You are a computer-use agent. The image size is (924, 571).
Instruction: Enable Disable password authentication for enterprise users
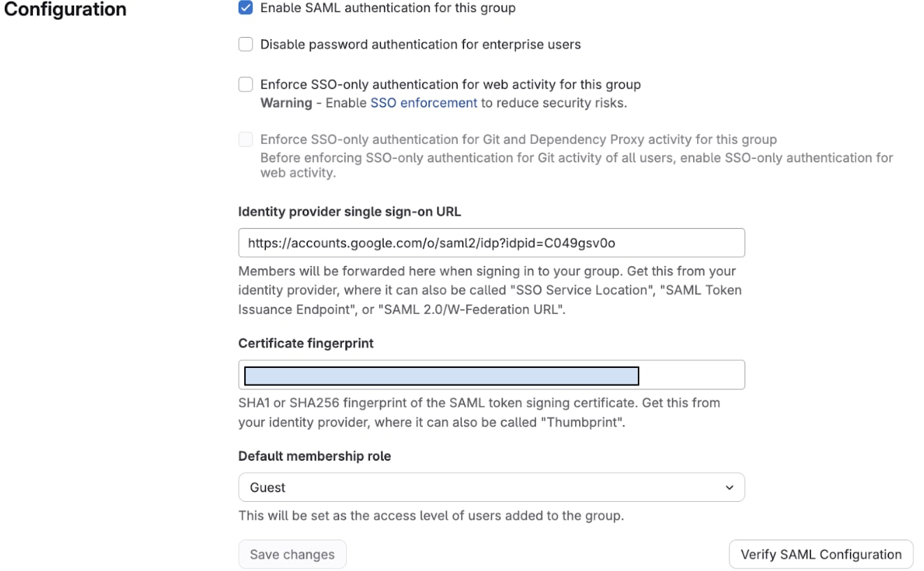tap(246, 44)
